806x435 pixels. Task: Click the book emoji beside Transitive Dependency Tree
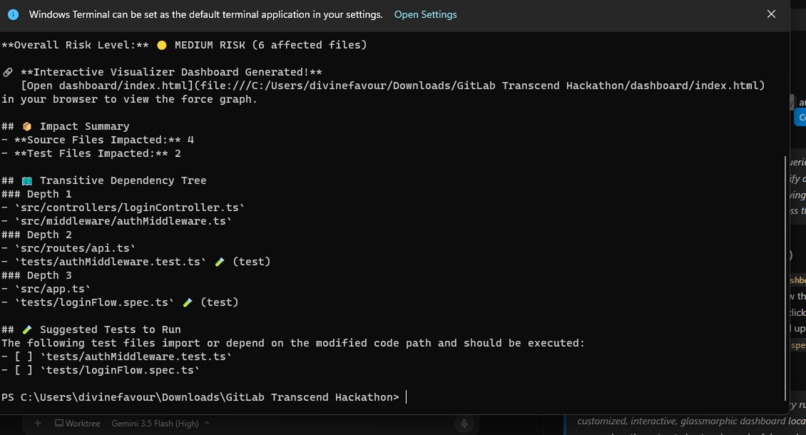[x=27, y=180]
